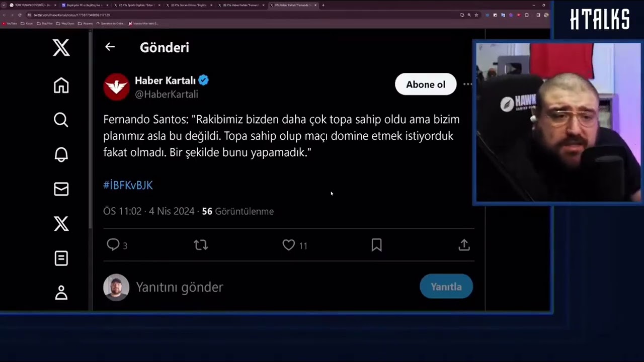644x362 pixels.
Task: Open the three-dot more menu beside Abone ol
Action: tap(467, 84)
